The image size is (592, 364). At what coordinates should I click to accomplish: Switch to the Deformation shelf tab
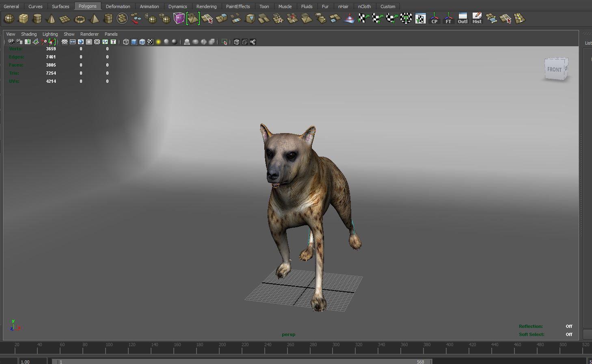tap(118, 6)
